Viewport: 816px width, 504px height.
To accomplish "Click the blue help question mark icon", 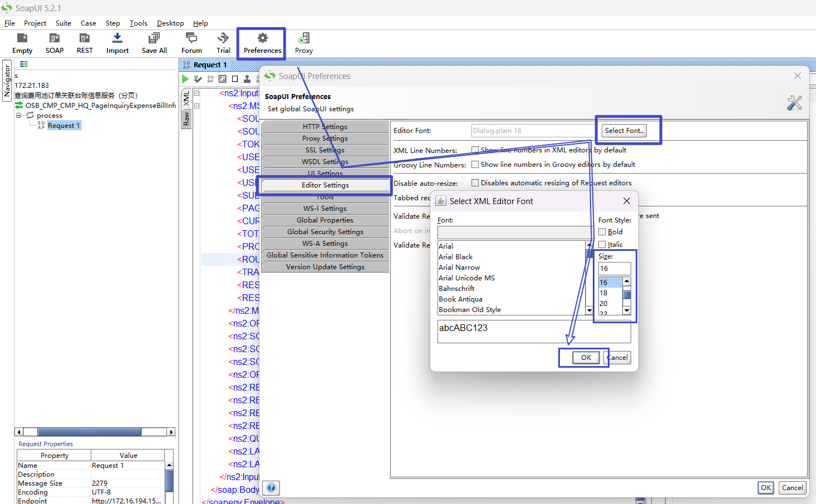I will (x=271, y=488).
